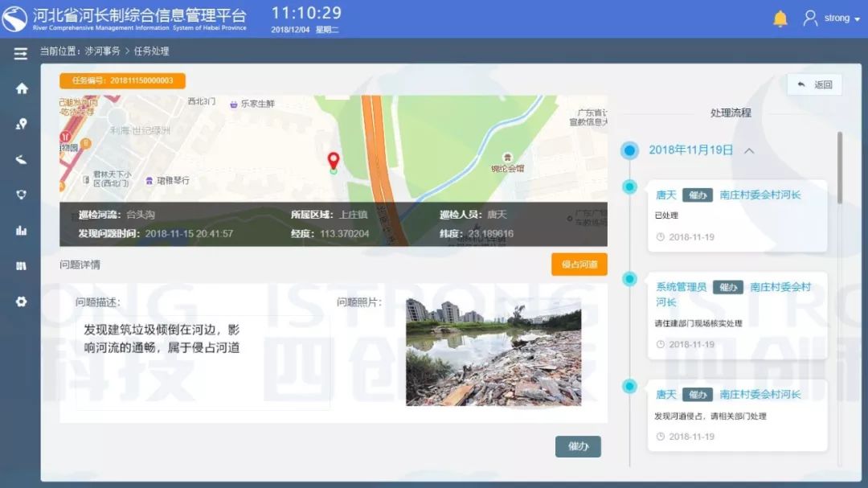Click the orange 侵占河道 tag button
The width and height of the screenshot is (868, 488).
(579, 265)
